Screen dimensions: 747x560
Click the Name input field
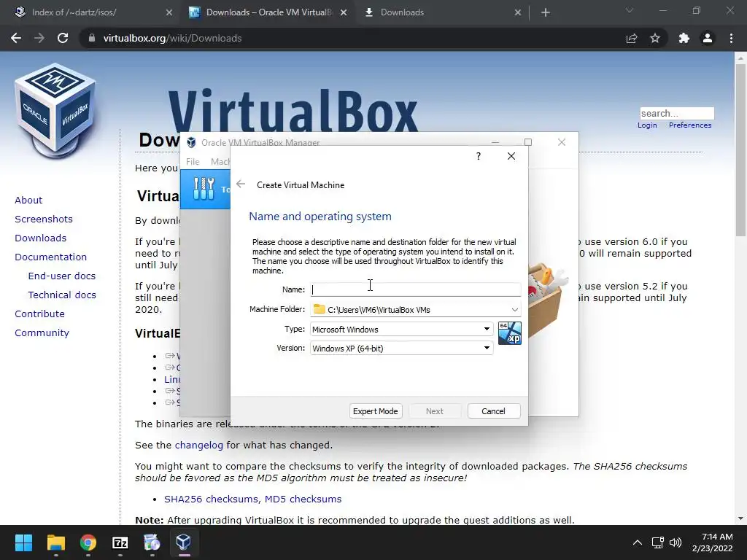coord(415,289)
